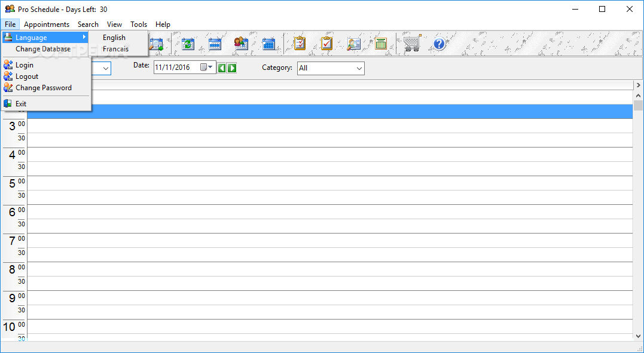Click the refresh calendar toolbar icon
644x353 pixels.
coord(188,44)
